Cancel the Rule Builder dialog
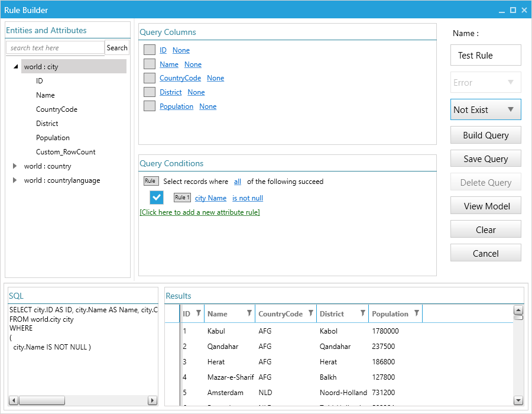 485,253
